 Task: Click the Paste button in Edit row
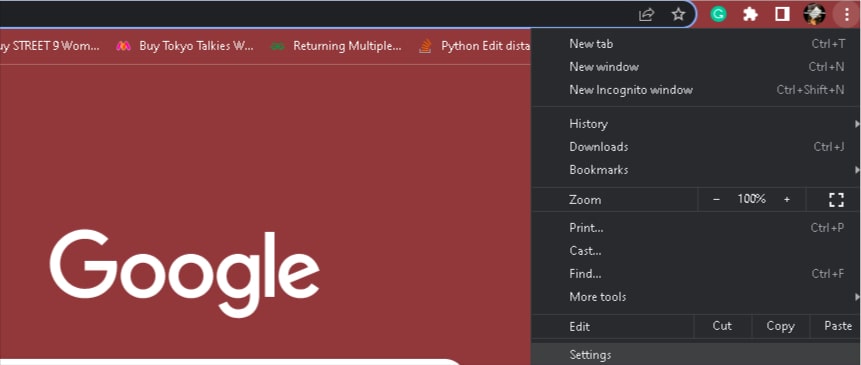837,326
